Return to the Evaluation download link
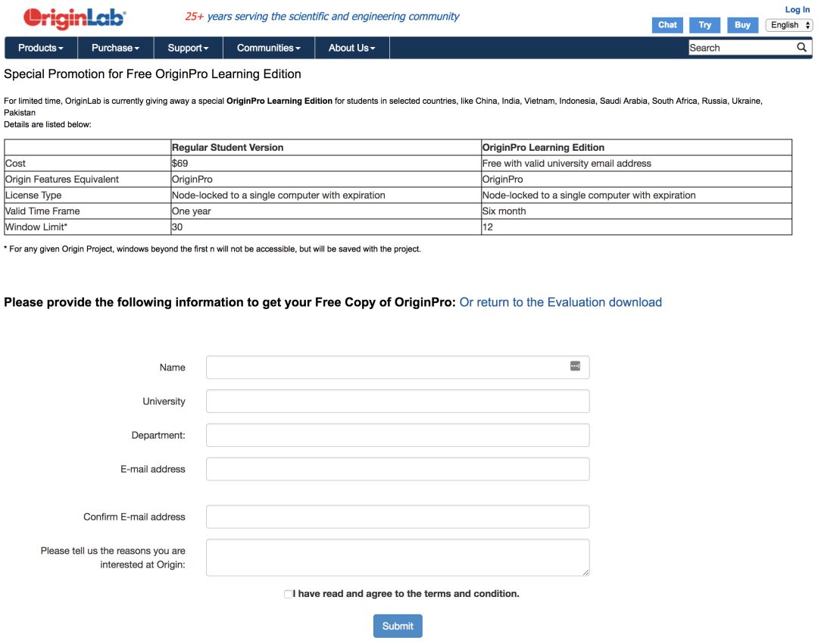 [x=560, y=302]
